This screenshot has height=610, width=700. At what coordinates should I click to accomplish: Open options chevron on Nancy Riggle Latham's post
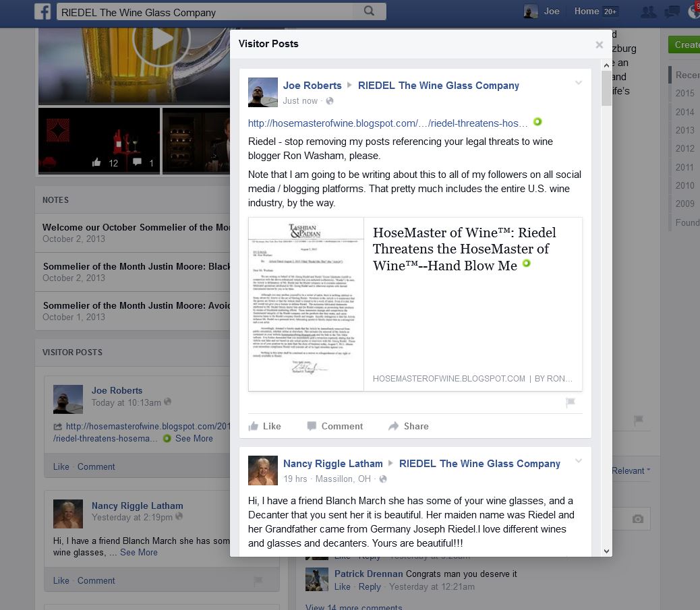point(579,461)
